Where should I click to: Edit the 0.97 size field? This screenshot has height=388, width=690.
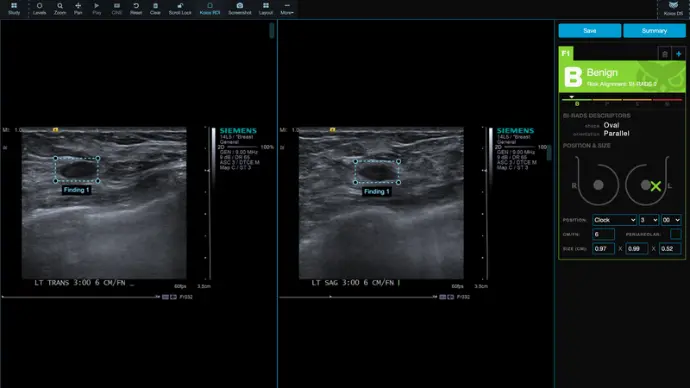[603, 249]
